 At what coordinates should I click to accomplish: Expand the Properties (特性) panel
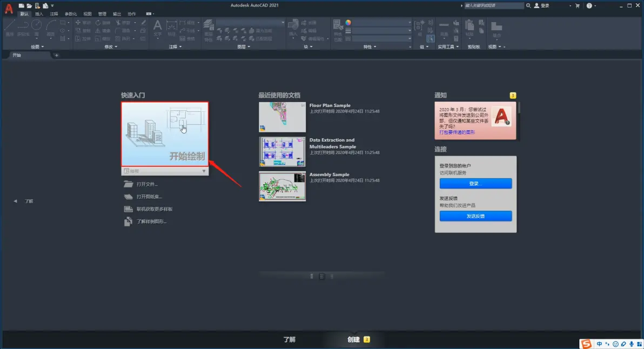tap(370, 47)
